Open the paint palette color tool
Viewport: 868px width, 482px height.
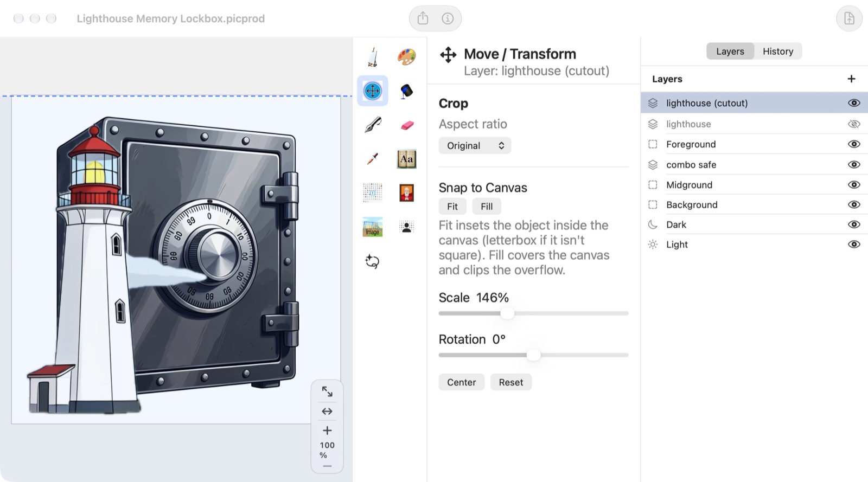point(406,56)
